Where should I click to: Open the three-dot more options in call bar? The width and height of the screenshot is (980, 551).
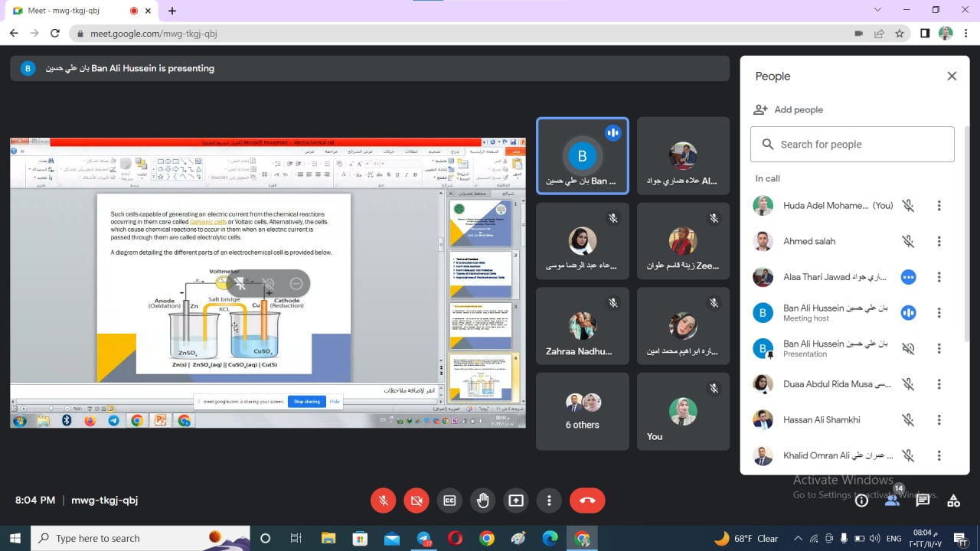click(x=549, y=500)
